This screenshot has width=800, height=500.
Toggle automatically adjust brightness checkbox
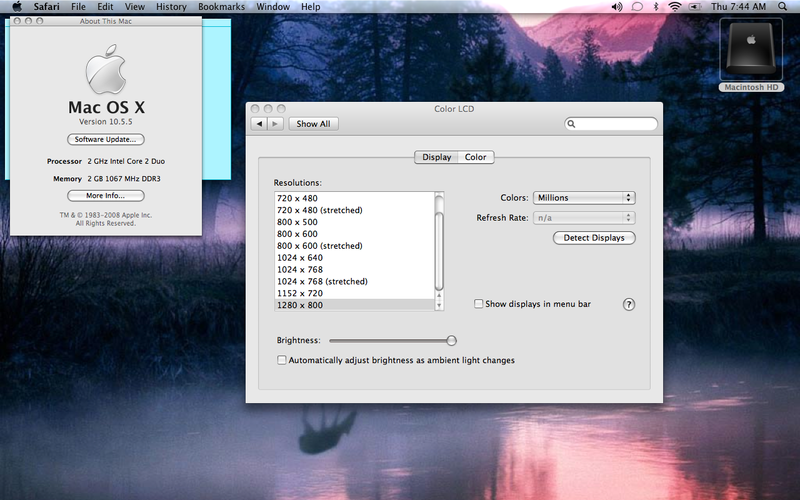[x=282, y=360]
